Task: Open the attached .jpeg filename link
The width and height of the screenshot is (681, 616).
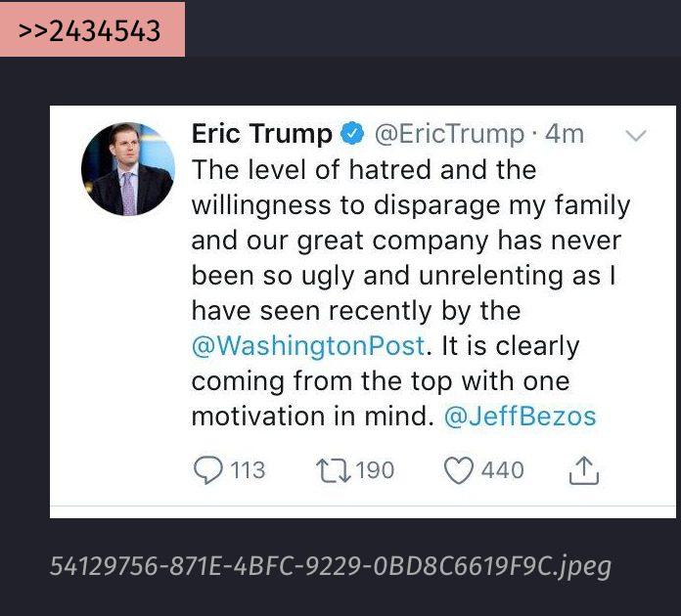Action: [x=331, y=566]
